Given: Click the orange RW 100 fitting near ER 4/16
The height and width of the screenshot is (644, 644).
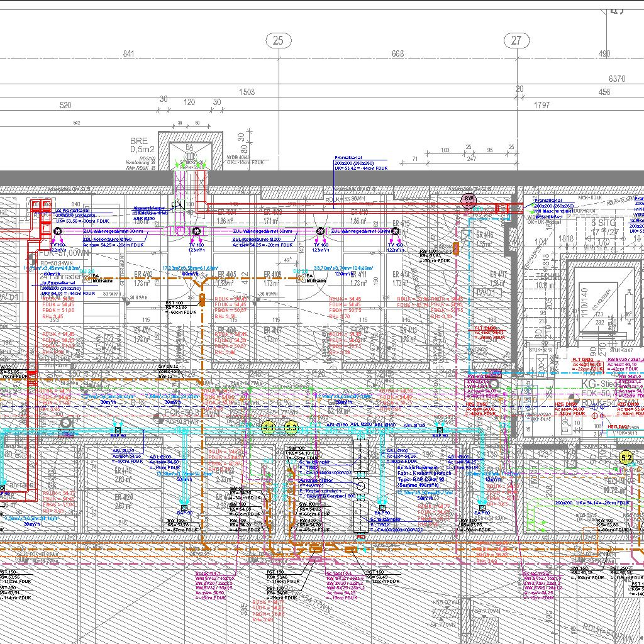Looking at the screenshot, I should tap(457, 248).
